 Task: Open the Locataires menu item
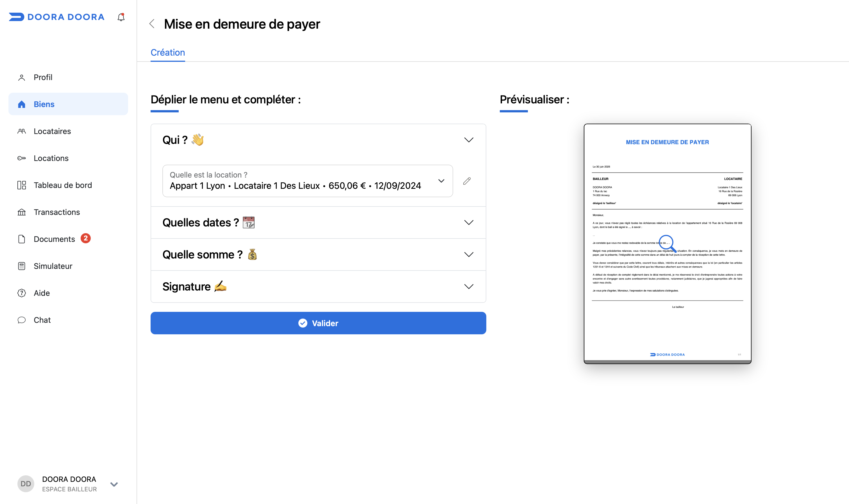68,131
